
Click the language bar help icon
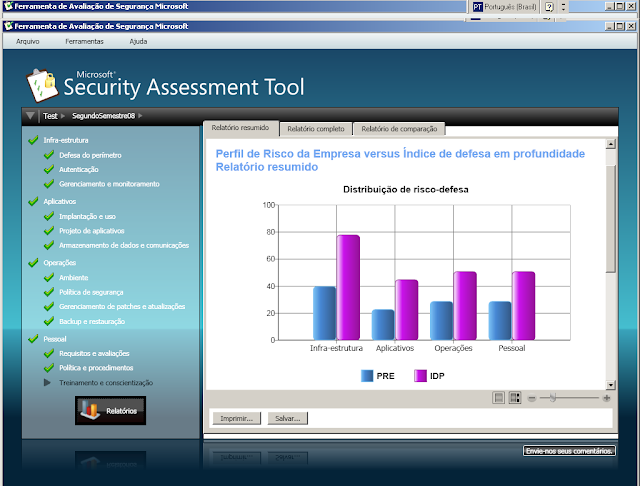(549, 7)
